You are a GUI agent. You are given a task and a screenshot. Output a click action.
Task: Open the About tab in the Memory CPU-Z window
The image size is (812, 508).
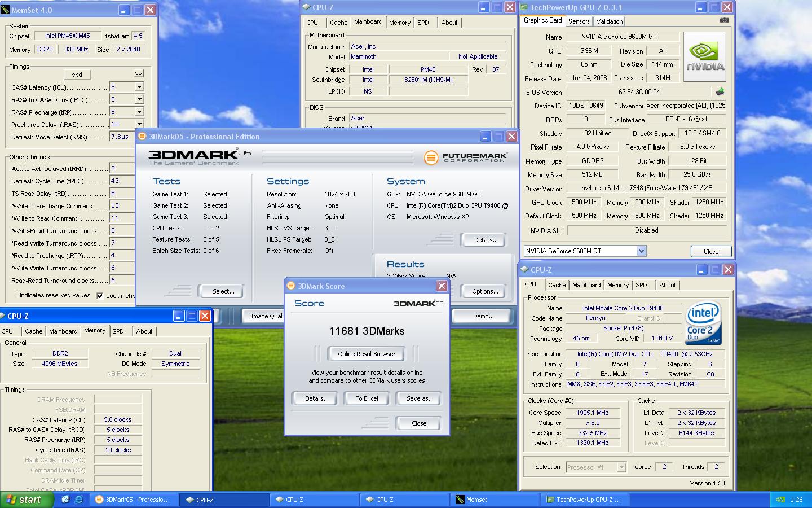(144, 331)
